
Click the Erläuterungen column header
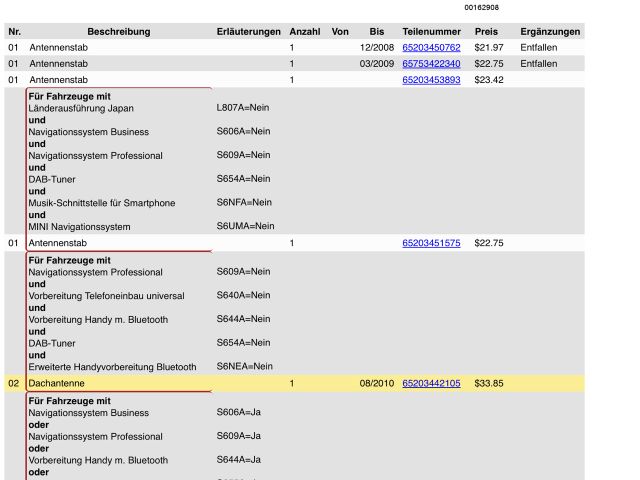point(248,31)
